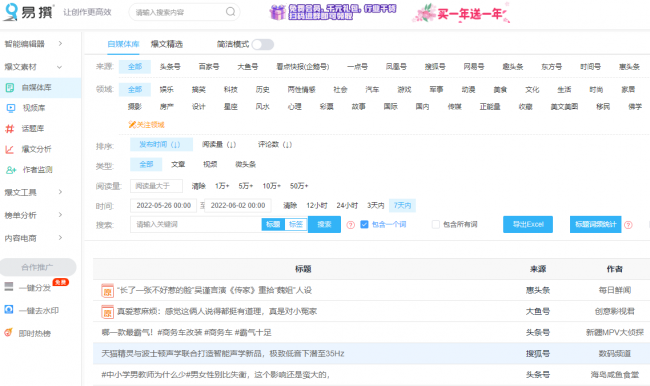Select 文章 type filter
This screenshot has width=650, height=386.
pyautogui.click(x=178, y=164)
